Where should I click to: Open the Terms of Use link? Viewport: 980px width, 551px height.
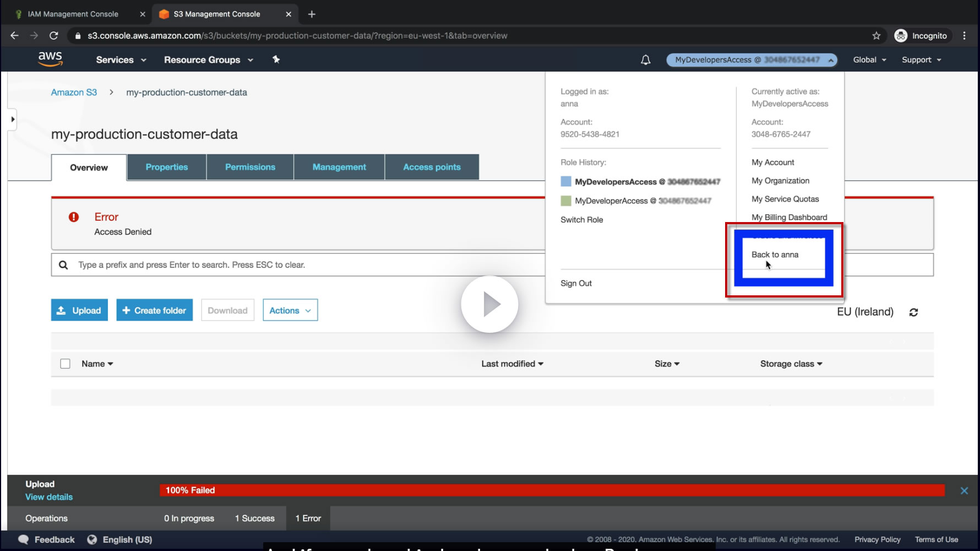point(937,539)
